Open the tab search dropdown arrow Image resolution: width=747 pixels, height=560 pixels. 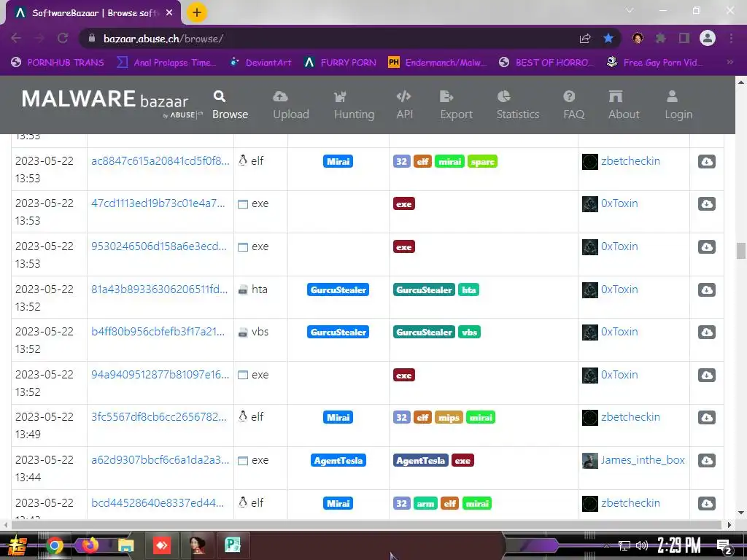point(630,10)
